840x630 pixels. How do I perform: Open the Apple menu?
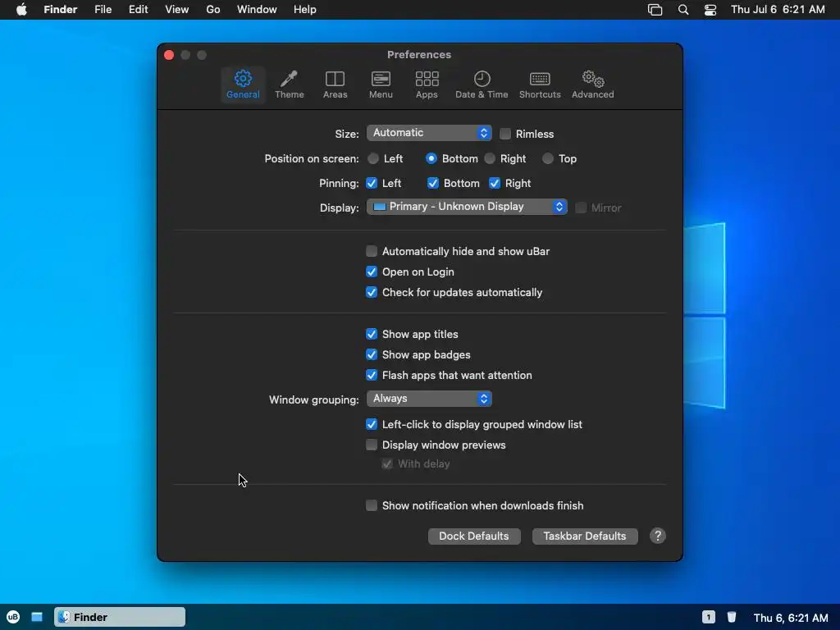[21, 10]
